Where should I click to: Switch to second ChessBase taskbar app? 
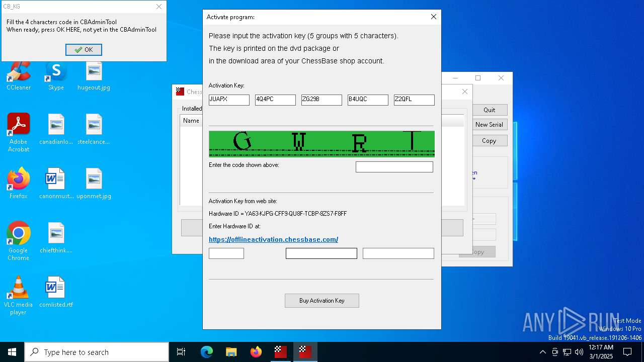(x=305, y=352)
